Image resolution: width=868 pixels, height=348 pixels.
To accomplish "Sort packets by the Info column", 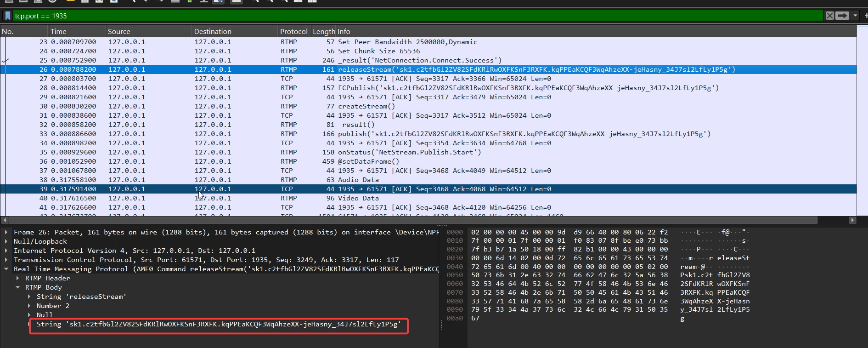I will point(597,31).
